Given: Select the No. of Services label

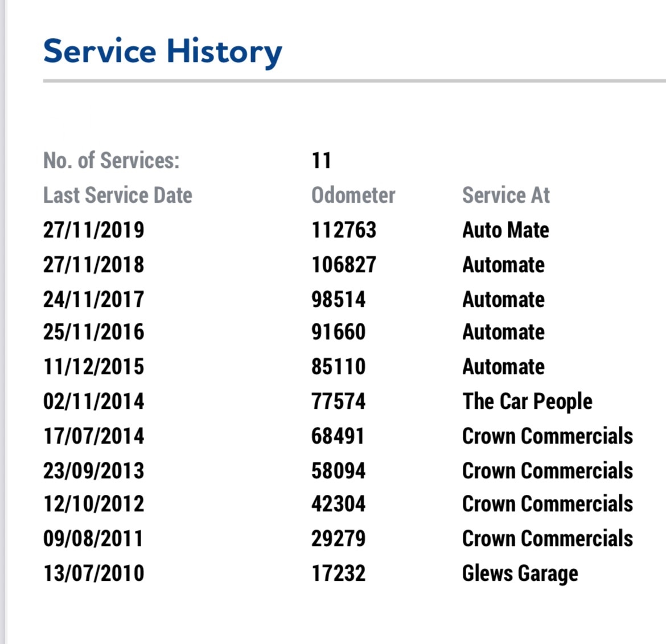Looking at the screenshot, I should pos(111,161).
